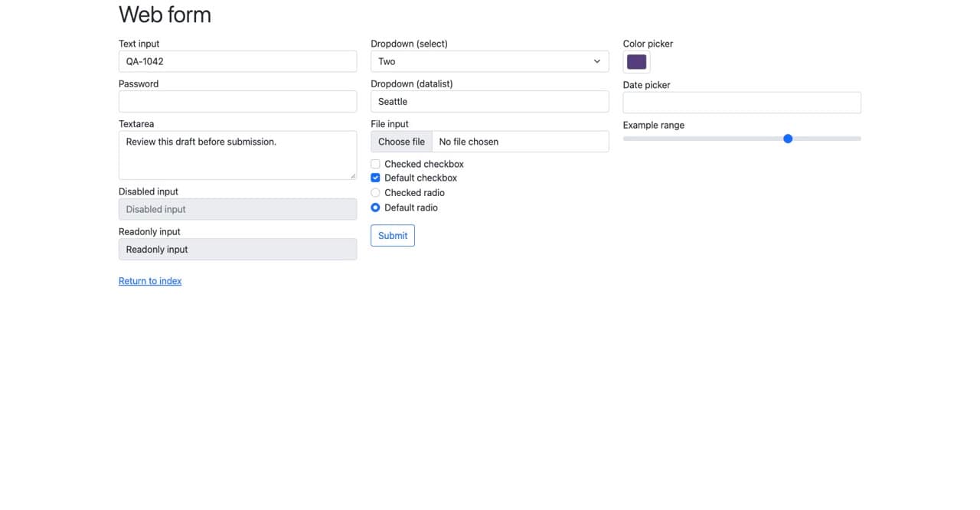The image size is (980, 510).
Task: Open the purple color picker swatch
Action: click(637, 62)
